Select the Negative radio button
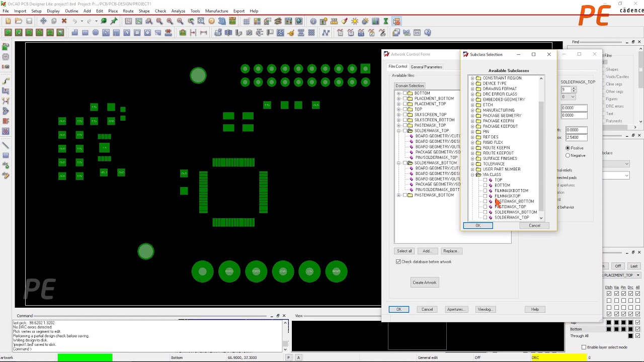Viewport: 644px width, 362px height. click(x=568, y=155)
